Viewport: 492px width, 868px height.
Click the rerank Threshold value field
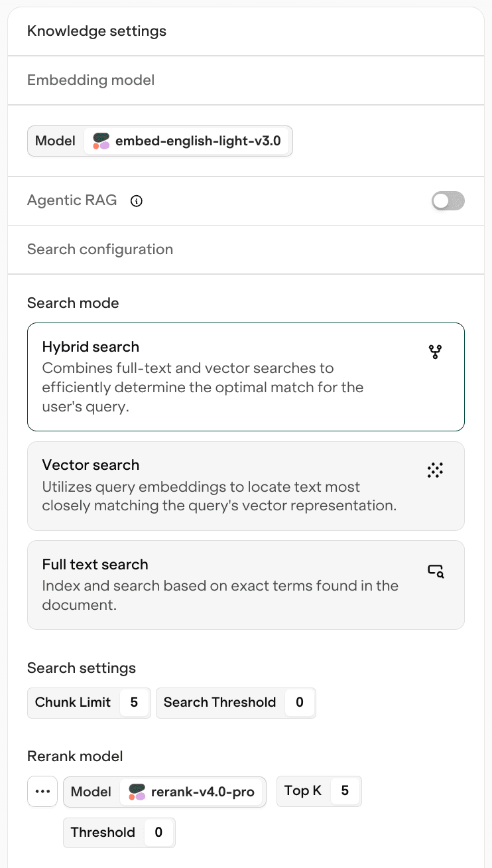pyautogui.click(x=158, y=832)
